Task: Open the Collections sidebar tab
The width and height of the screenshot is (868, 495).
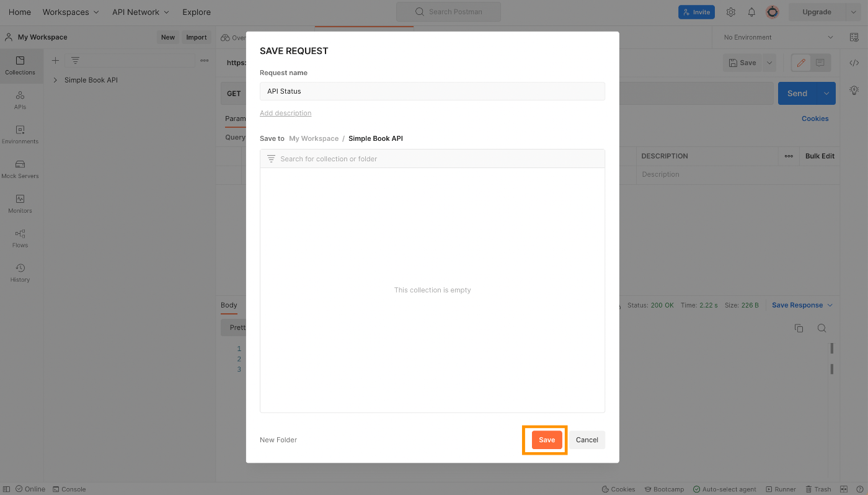Action: [x=20, y=65]
